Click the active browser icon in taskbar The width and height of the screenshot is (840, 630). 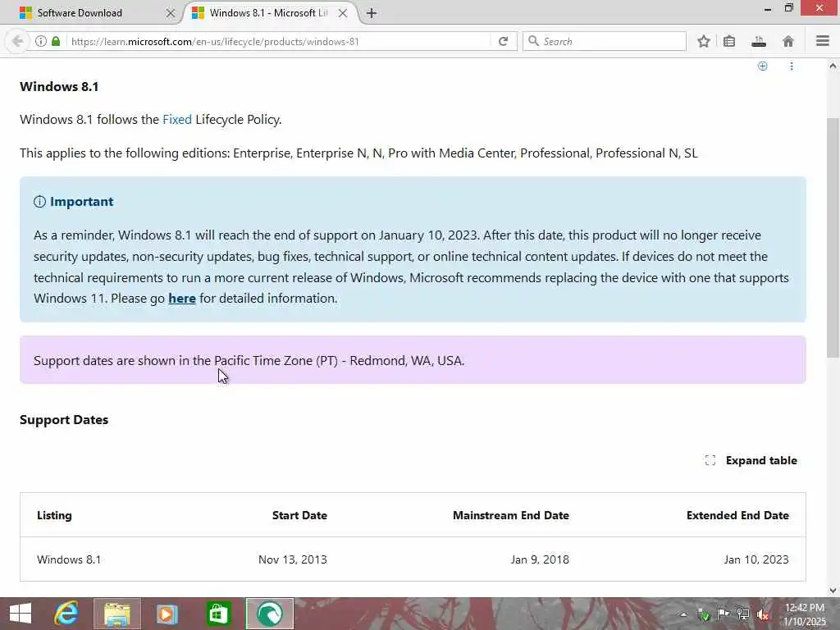pos(269,614)
